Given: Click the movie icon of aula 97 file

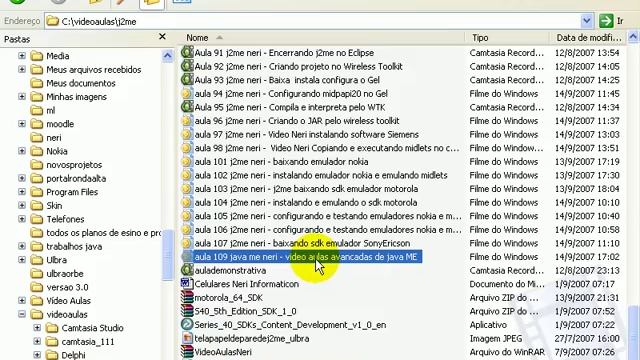Looking at the screenshot, I should (x=187, y=134).
